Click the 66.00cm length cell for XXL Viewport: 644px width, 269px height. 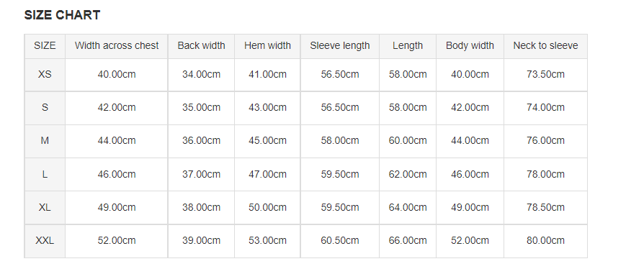408,241
